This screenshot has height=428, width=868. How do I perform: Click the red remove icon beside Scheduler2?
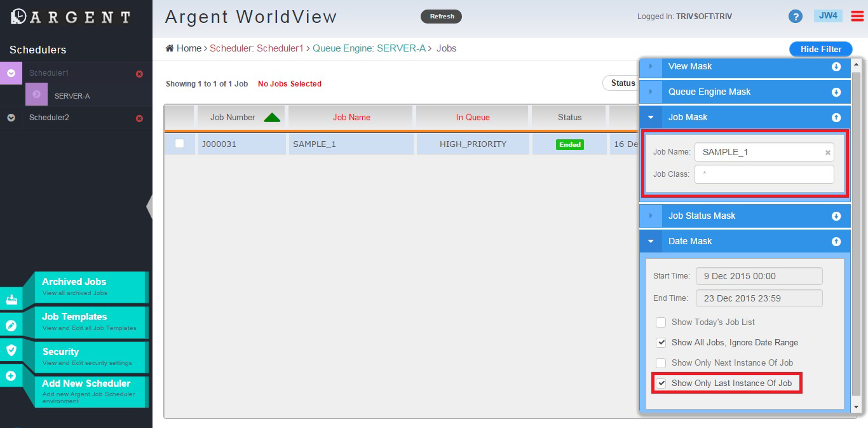coord(139,118)
